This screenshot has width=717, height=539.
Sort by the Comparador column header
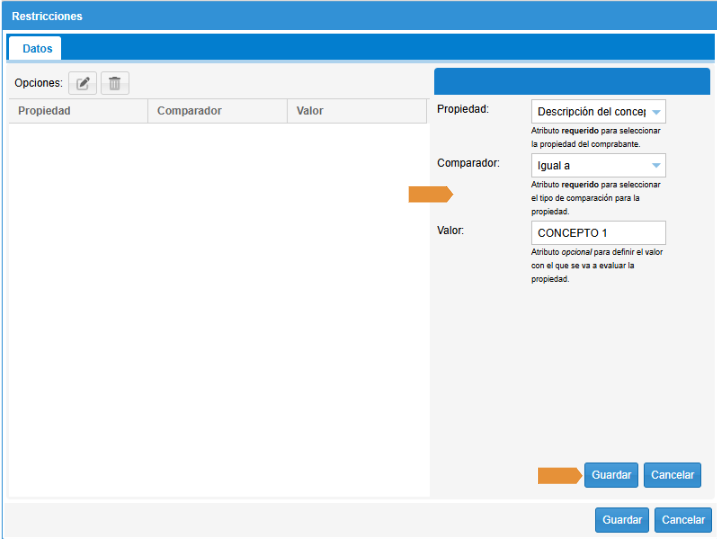[x=217, y=111]
